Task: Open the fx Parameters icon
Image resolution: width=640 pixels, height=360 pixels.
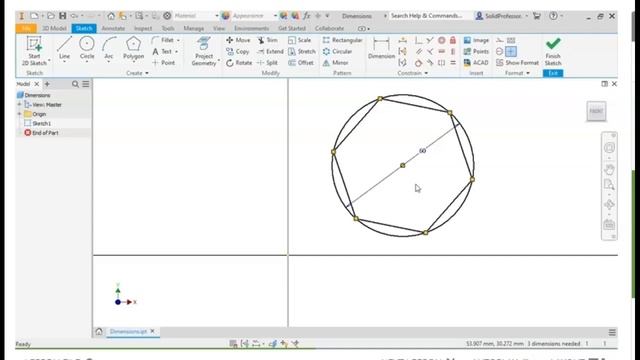Action: pyautogui.click(x=307, y=16)
